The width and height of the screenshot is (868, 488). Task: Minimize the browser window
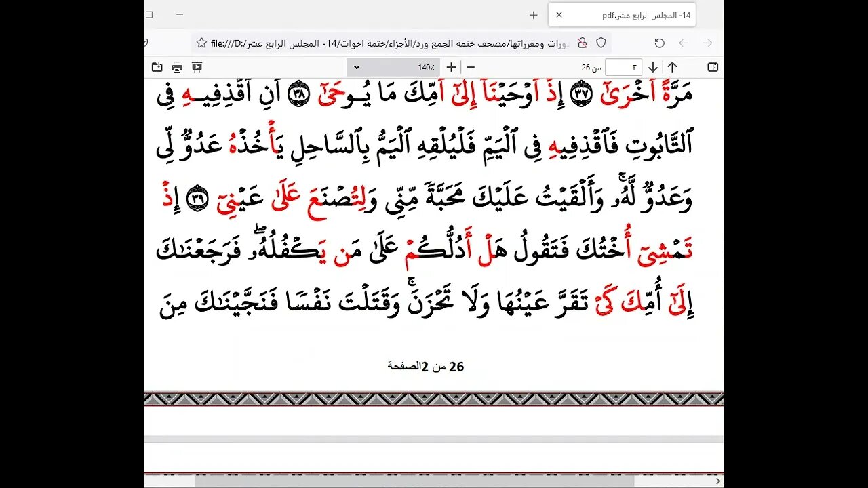[180, 14]
